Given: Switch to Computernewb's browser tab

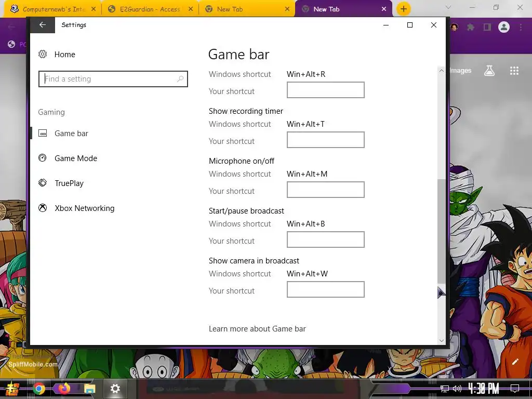Looking at the screenshot, I should (x=54, y=9).
